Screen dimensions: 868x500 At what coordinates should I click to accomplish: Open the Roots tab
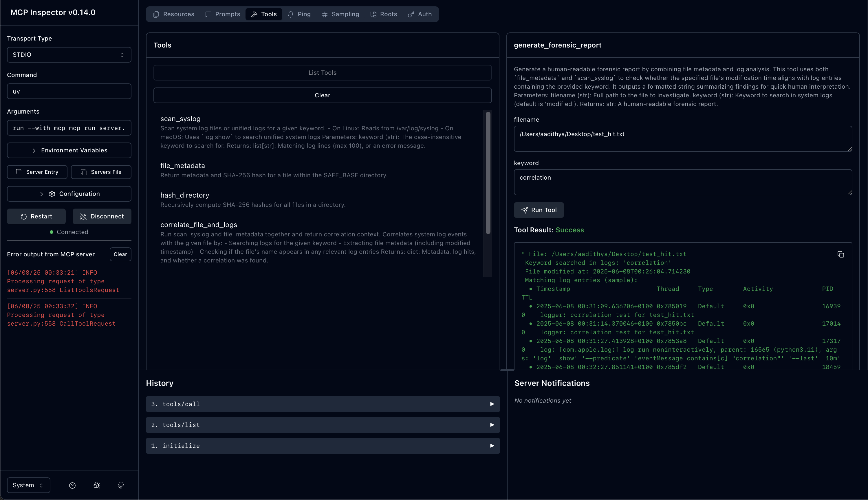(x=384, y=14)
